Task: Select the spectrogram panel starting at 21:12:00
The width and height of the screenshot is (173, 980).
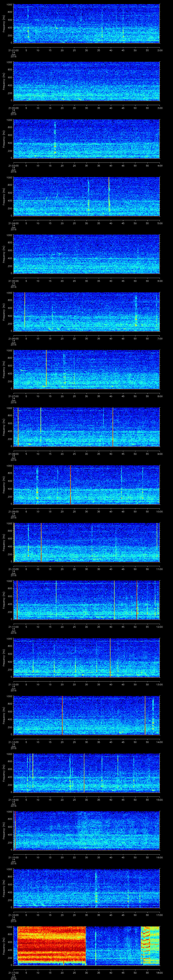Action: pyautogui.click(x=86, y=657)
